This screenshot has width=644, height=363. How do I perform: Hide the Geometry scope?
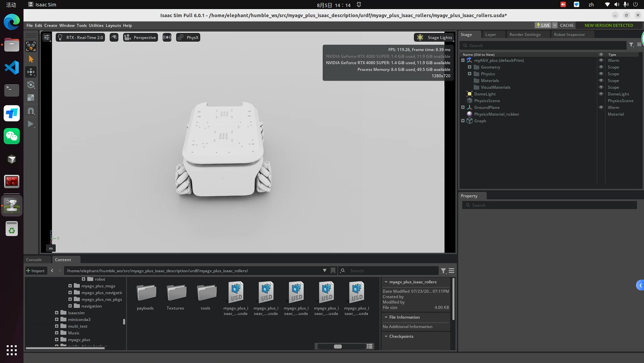[601, 67]
